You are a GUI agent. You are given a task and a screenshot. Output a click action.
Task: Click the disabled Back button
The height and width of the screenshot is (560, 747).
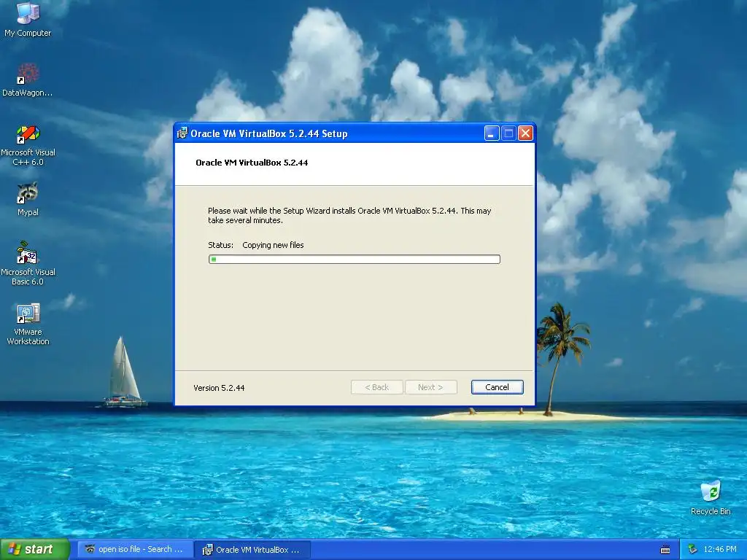click(377, 387)
